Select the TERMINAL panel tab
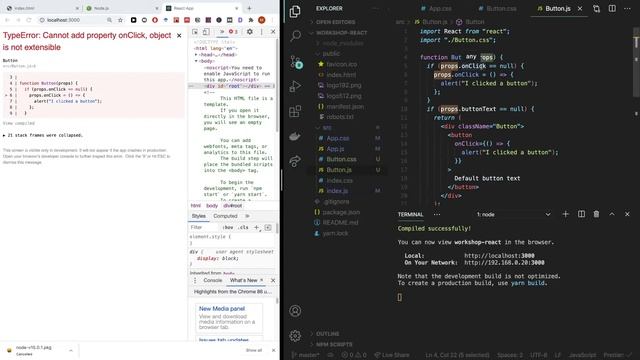 410,214
